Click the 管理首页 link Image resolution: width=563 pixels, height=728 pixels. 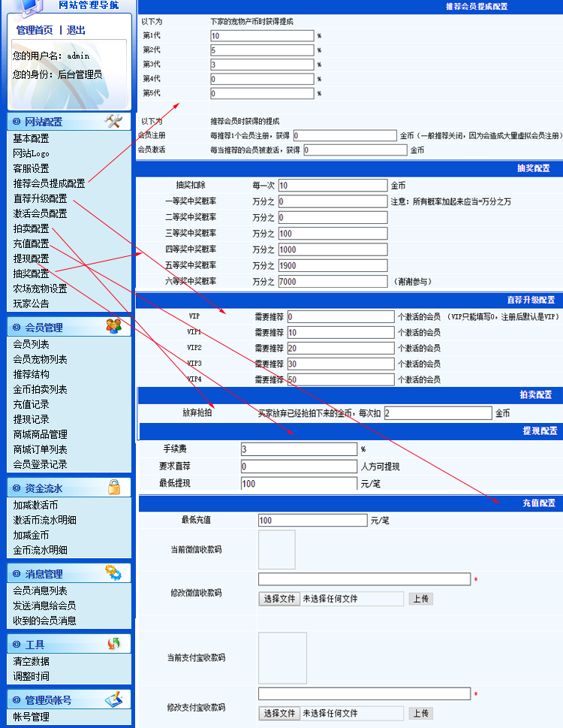click(x=35, y=30)
